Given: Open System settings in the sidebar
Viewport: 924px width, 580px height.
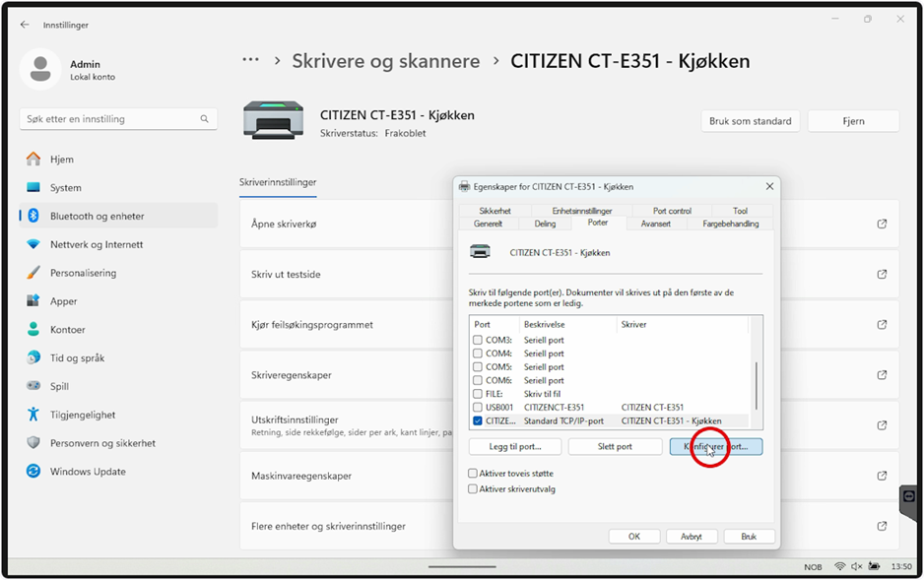Looking at the screenshot, I should pos(118,188).
